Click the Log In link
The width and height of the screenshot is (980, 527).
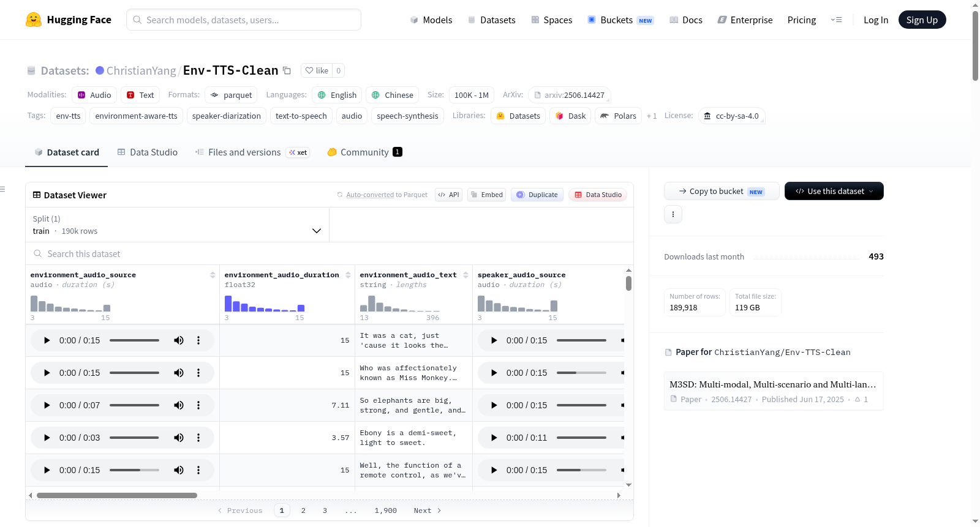click(876, 20)
